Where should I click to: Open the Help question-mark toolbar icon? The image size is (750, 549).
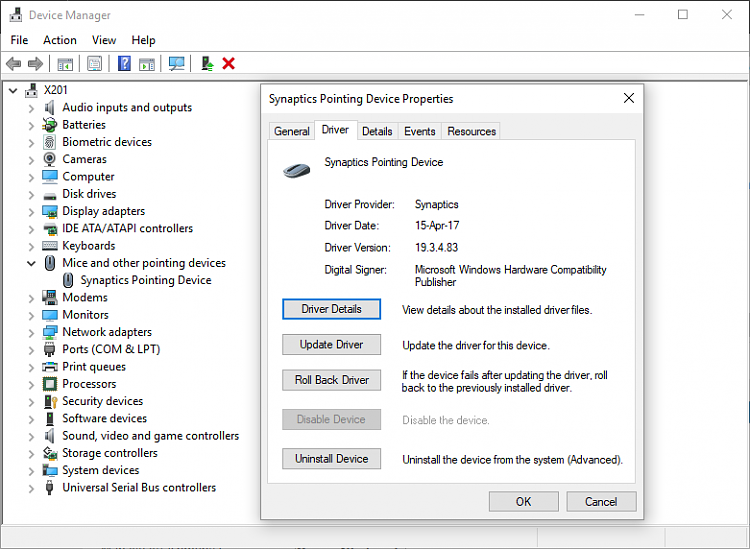point(124,64)
